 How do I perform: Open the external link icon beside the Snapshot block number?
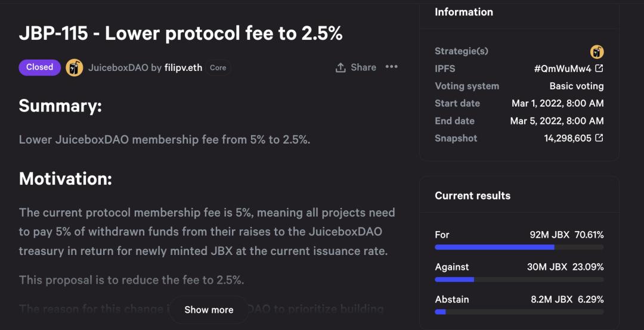click(599, 138)
